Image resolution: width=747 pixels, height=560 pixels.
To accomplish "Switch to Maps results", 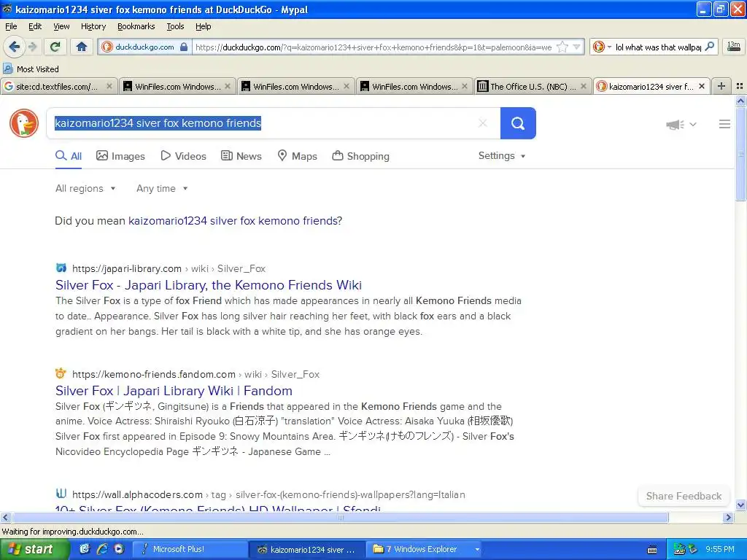I will click(x=298, y=156).
